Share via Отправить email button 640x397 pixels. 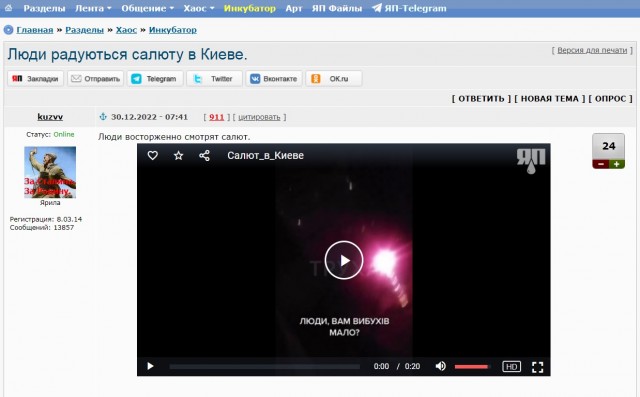tap(96, 79)
